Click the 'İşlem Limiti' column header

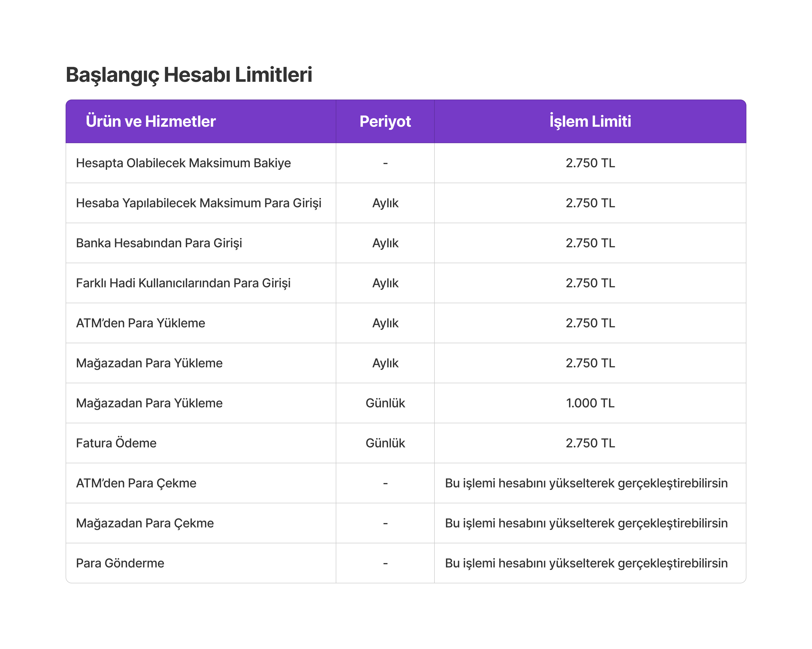coord(590,121)
